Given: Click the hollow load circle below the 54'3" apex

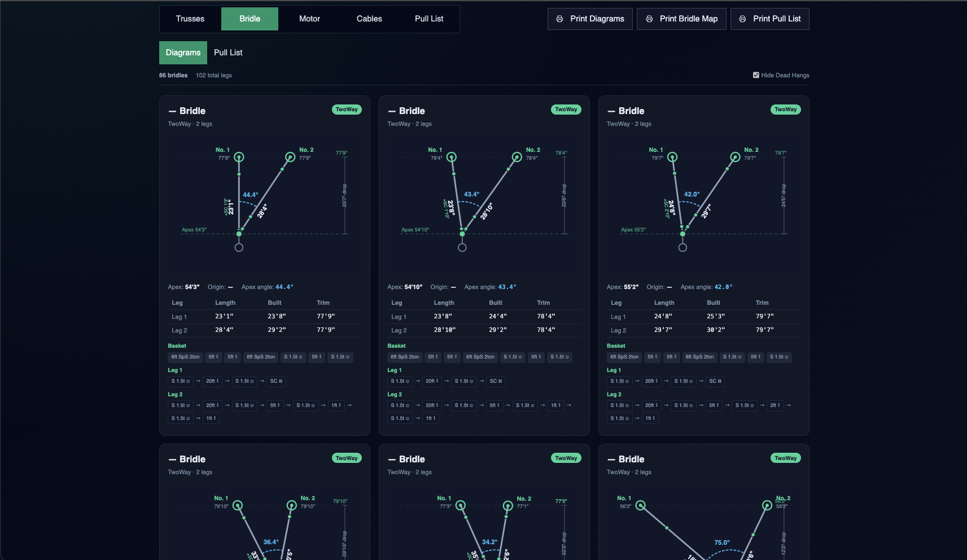Looking at the screenshot, I should (x=239, y=247).
